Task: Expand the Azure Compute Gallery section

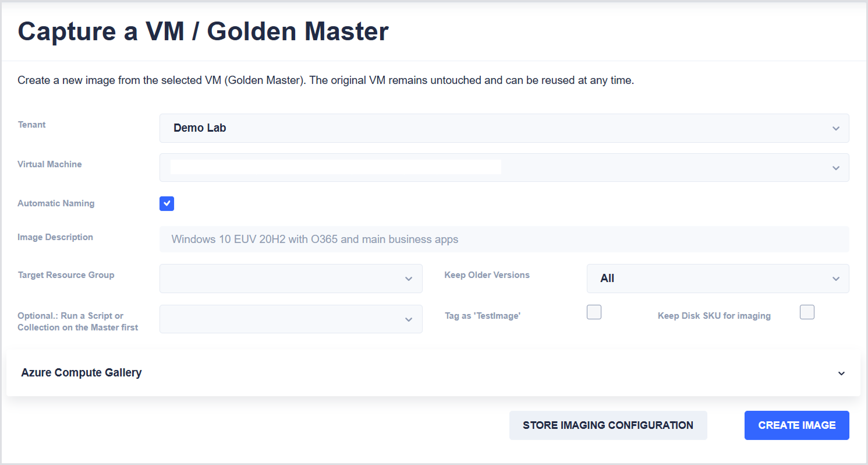Action: pyautogui.click(x=433, y=373)
